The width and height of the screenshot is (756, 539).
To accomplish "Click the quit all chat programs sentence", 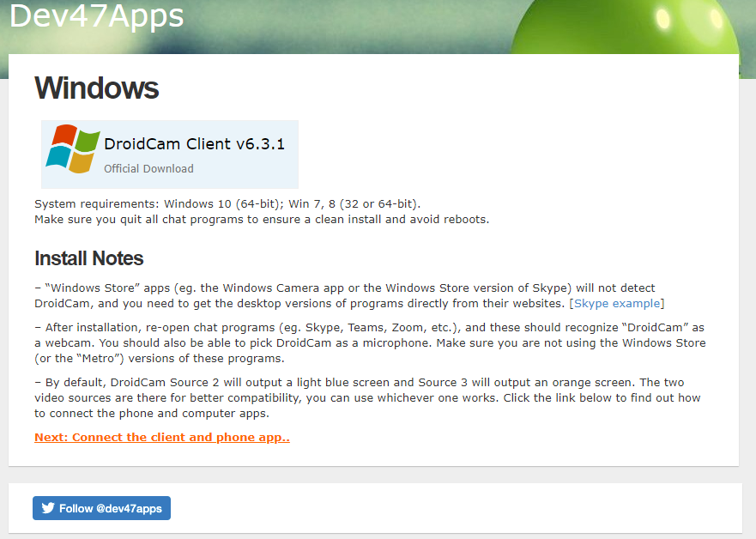I will click(262, 220).
